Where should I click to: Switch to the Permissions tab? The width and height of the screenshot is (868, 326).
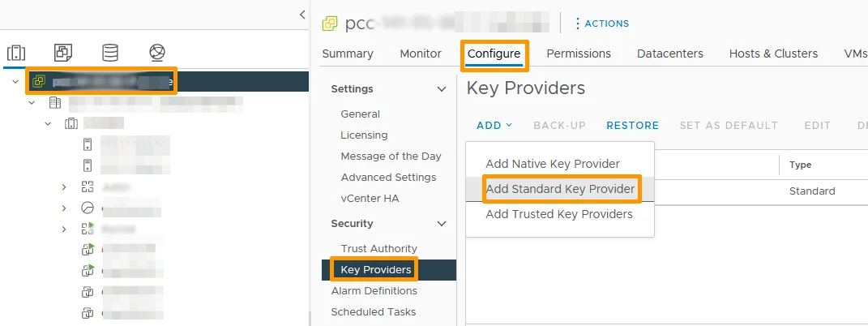point(578,54)
